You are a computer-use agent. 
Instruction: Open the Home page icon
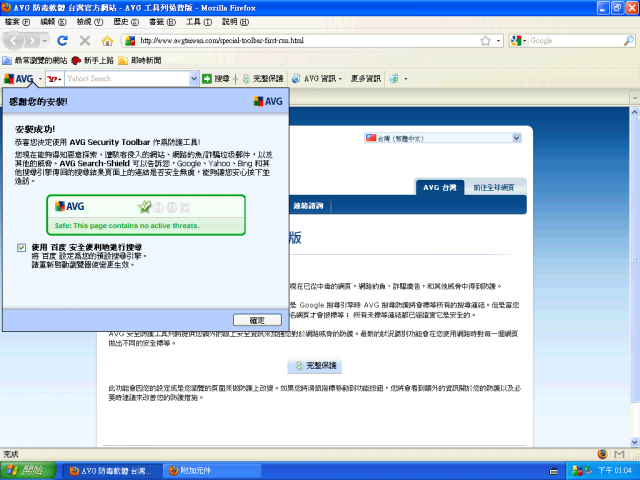point(107,40)
